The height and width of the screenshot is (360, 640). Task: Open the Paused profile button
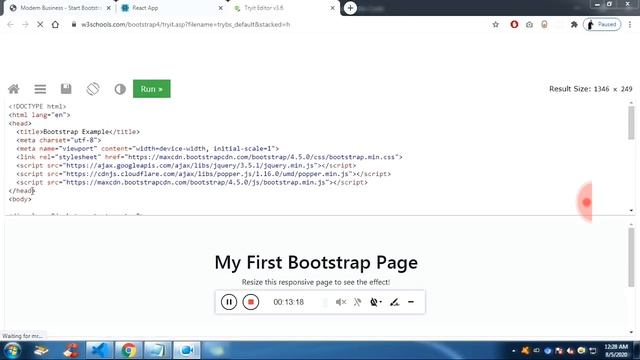click(602, 24)
